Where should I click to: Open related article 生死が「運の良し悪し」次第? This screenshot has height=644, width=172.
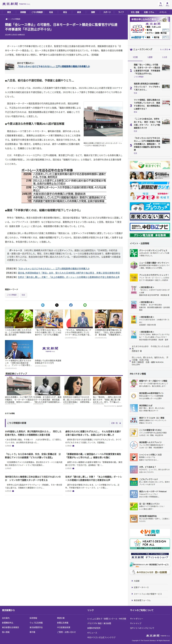tap(68, 277)
